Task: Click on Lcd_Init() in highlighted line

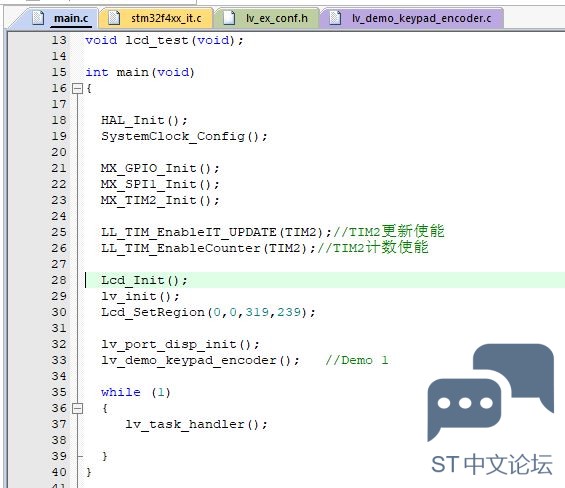Action: pyautogui.click(x=144, y=280)
